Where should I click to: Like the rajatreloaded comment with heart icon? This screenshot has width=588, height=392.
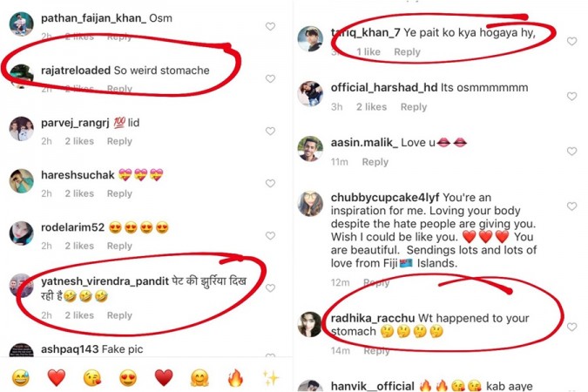(270, 78)
